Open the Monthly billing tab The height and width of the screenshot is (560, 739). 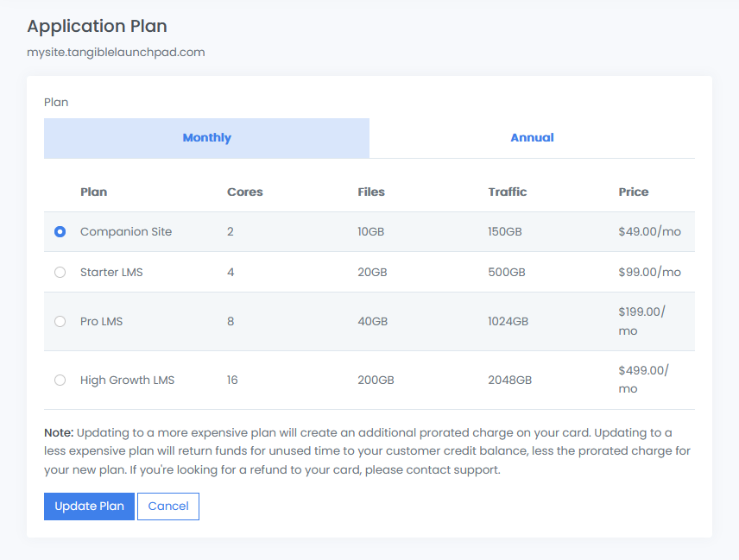point(206,138)
